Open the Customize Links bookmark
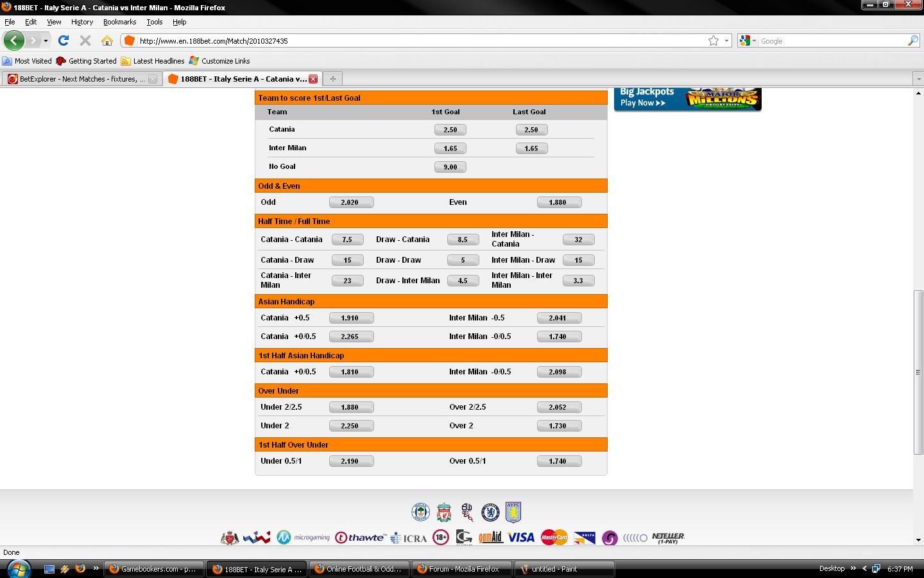This screenshot has width=924, height=578. pyautogui.click(x=219, y=61)
